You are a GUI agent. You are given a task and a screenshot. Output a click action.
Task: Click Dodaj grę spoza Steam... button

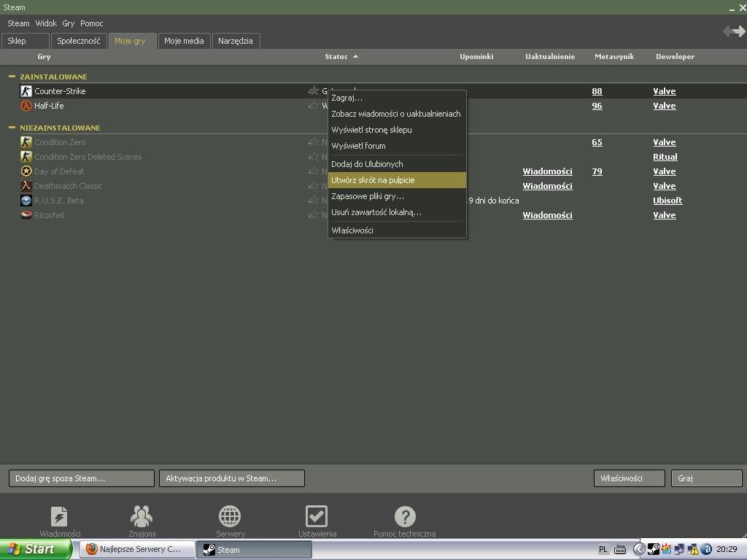[x=82, y=478]
